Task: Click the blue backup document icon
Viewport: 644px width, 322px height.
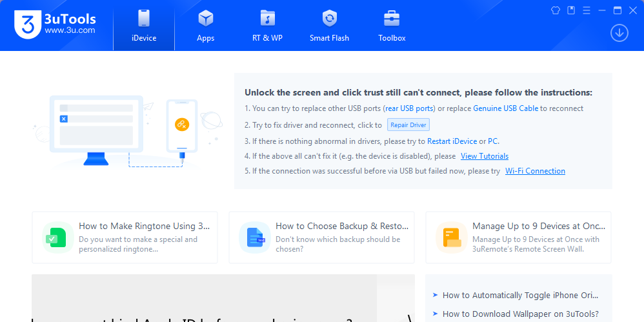Action: point(254,237)
